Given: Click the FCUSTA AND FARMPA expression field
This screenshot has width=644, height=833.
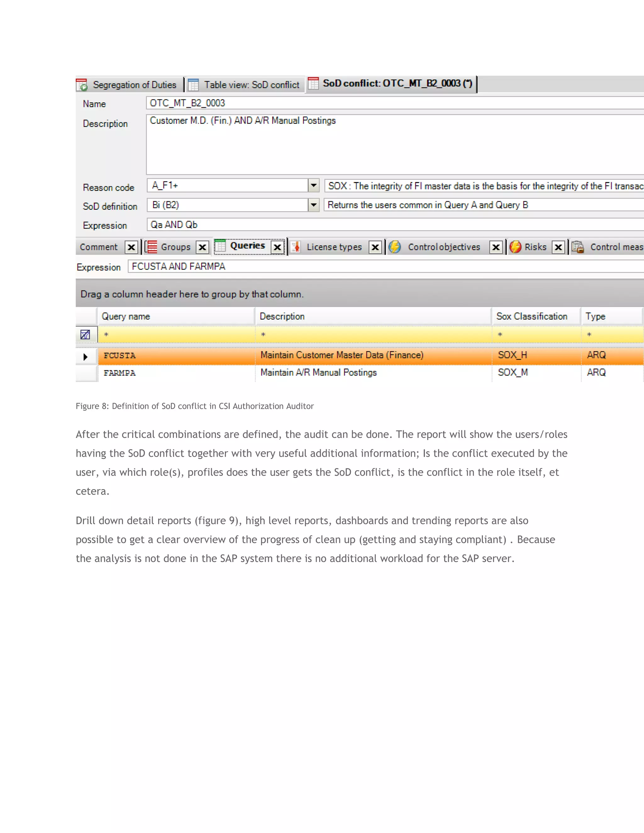Looking at the screenshot, I should tap(386, 267).
